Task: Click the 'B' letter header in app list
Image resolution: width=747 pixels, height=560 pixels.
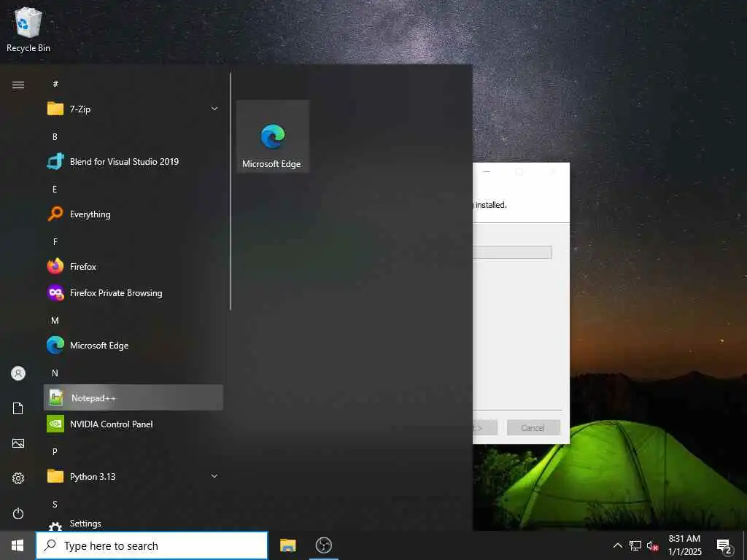Action: tap(55, 136)
